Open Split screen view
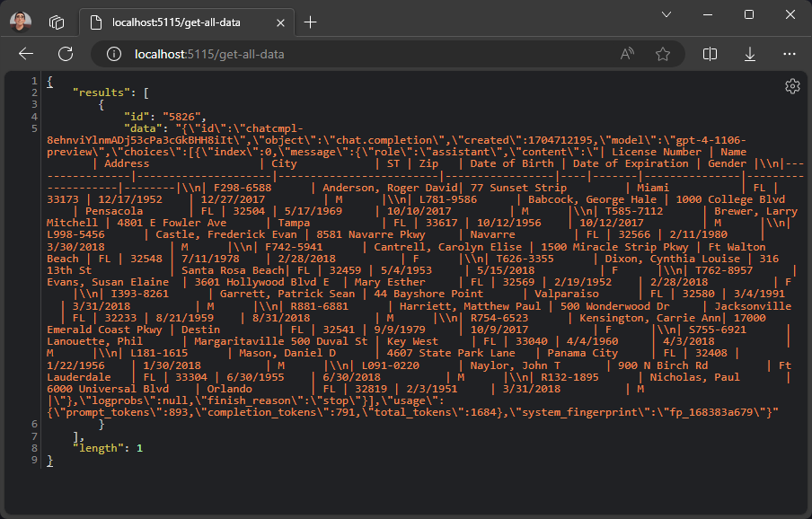 tap(710, 54)
